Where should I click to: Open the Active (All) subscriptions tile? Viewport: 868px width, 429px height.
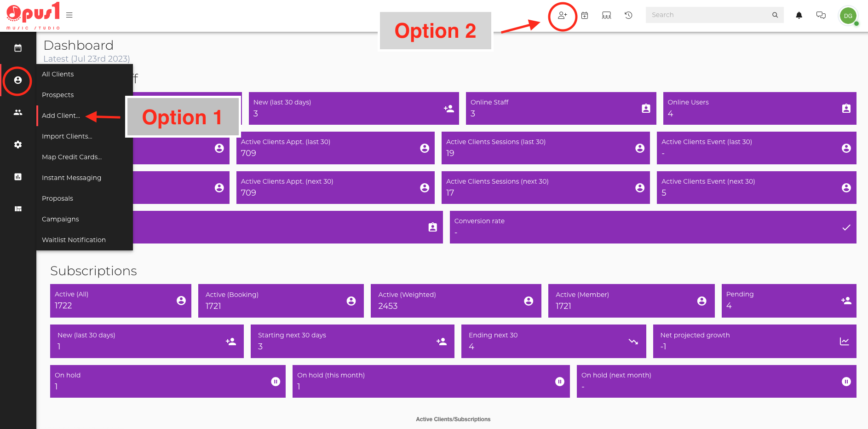click(x=121, y=301)
